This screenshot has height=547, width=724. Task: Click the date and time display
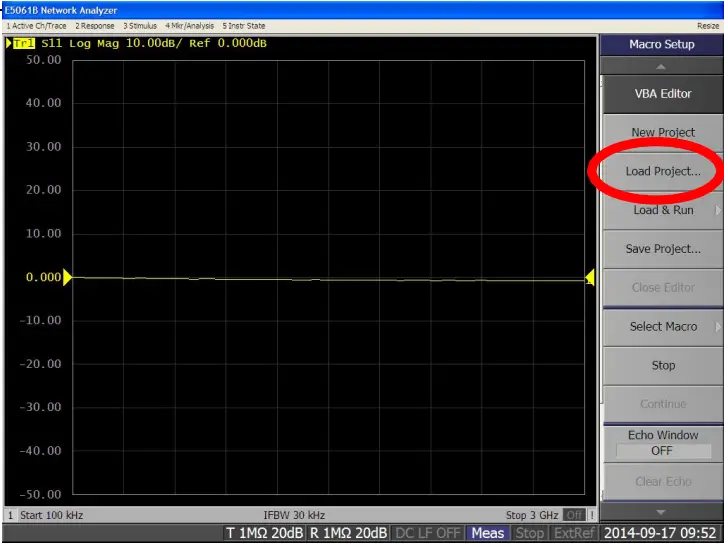660,533
